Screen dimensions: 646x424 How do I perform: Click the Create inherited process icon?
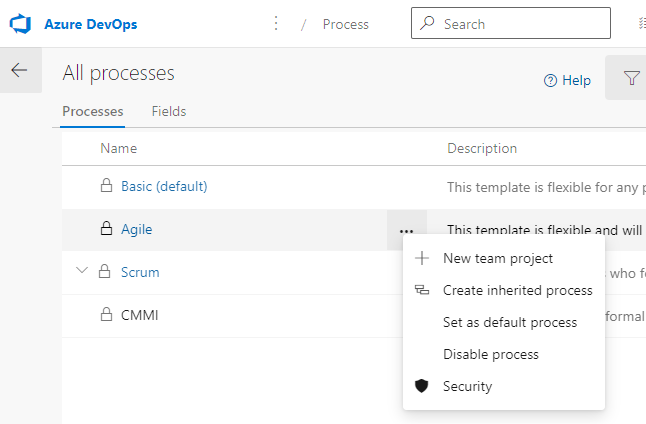tap(422, 290)
